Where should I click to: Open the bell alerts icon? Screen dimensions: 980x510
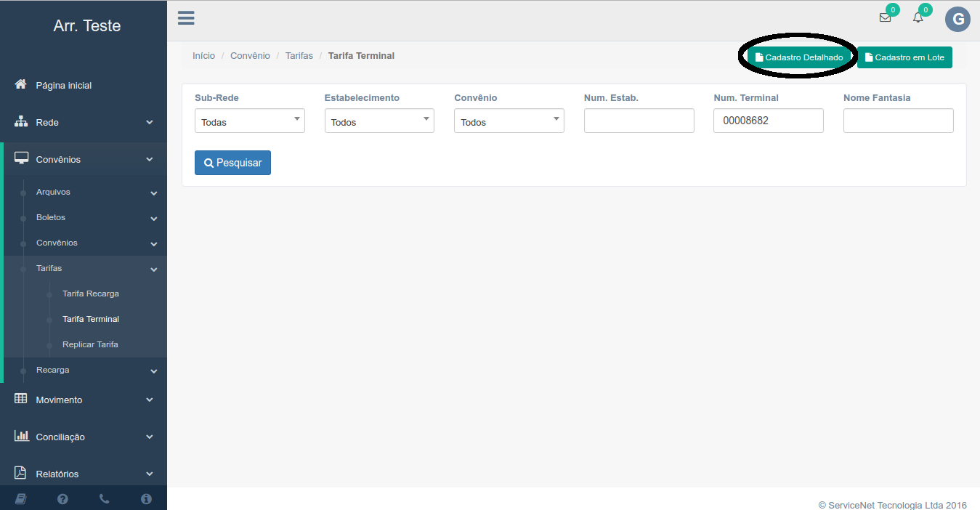[918, 18]
